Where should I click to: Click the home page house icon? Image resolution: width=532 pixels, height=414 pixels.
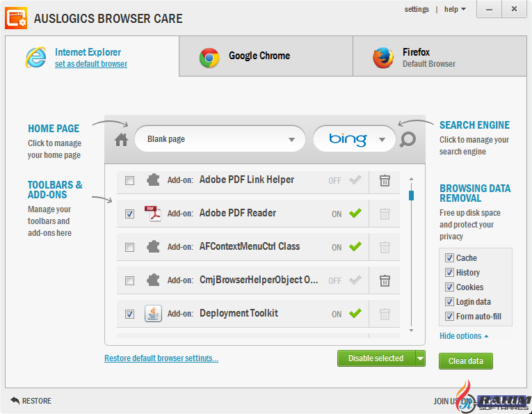click(121, 139)
